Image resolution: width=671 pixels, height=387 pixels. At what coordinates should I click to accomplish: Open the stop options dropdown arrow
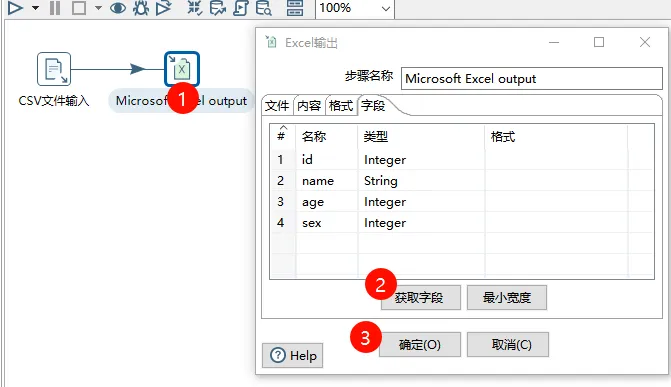click(x=98, y=8)
